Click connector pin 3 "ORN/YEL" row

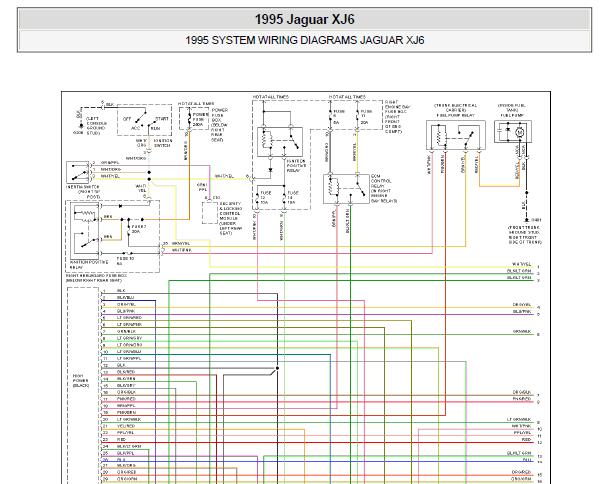coord(121,304)
